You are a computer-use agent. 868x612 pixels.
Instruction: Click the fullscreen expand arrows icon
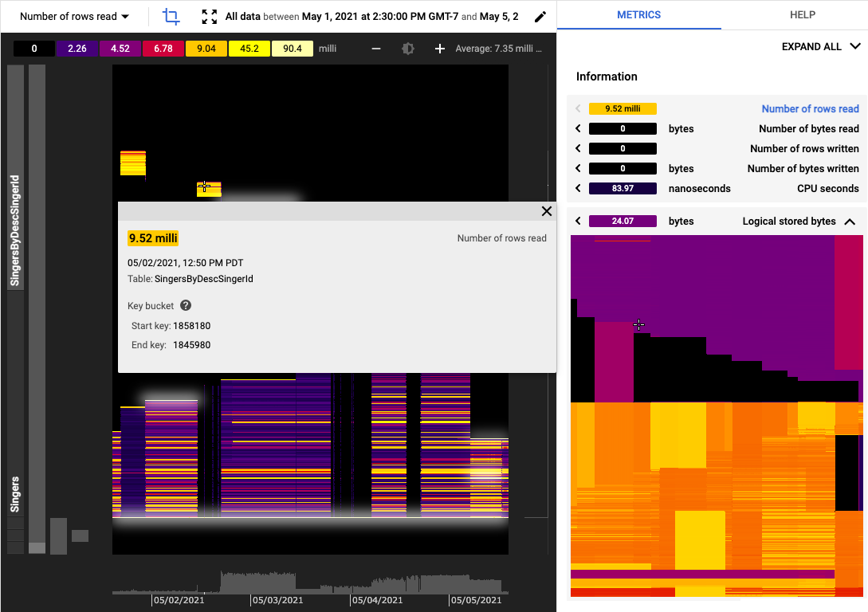[x=209, y=15]
